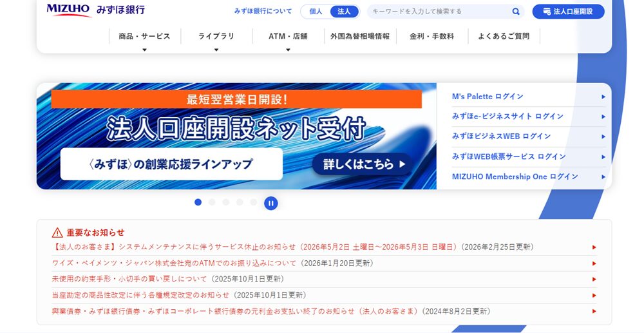Open the ATM・店舗 dropdown
Viewport: 644px width, 333px height.
coord(288,37)
